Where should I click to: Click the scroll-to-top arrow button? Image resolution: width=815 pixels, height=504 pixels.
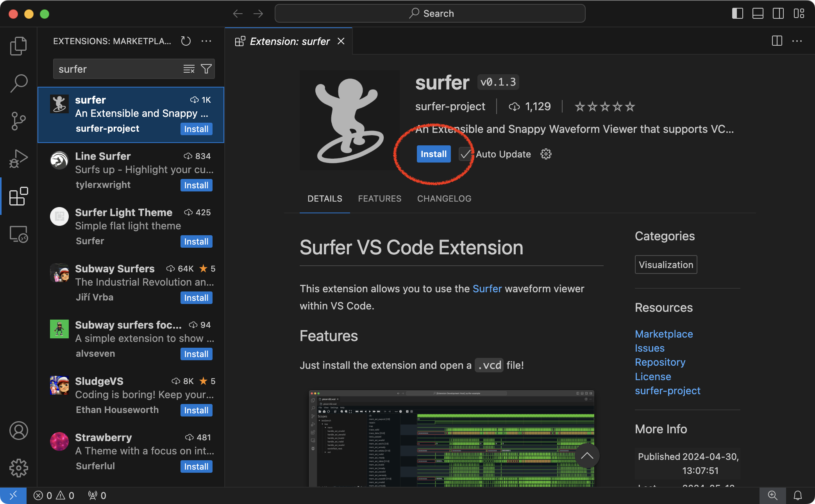coord(587,456)
